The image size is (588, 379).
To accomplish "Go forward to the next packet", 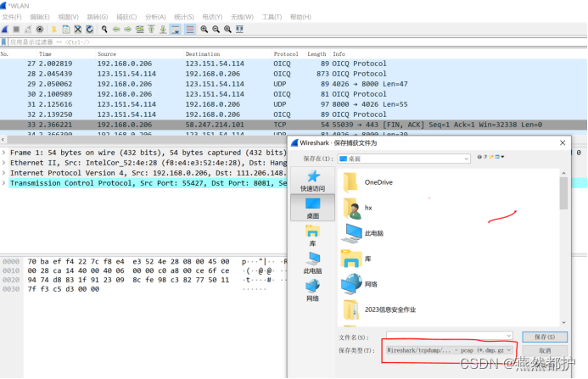I will click(x=128, y=29).
